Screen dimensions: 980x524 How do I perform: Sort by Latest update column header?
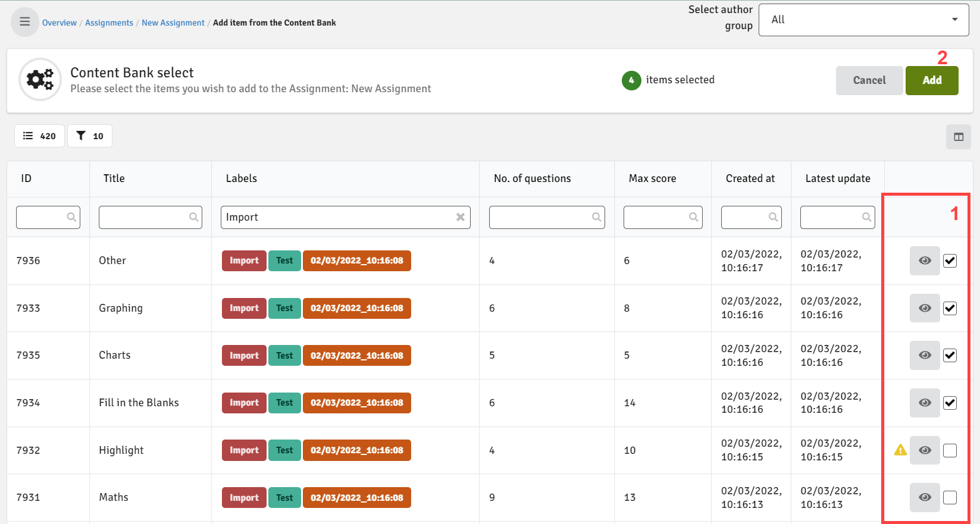[x=838, y=178]
